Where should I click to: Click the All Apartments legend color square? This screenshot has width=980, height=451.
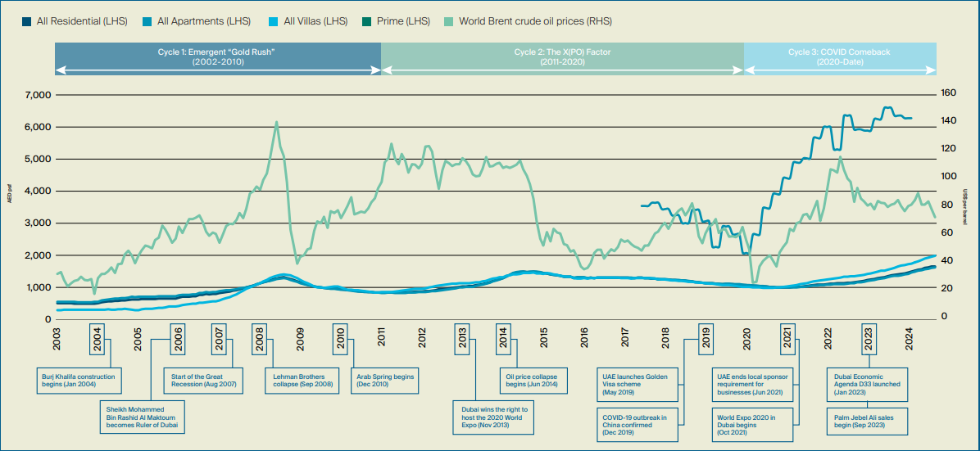click(147, 21)
